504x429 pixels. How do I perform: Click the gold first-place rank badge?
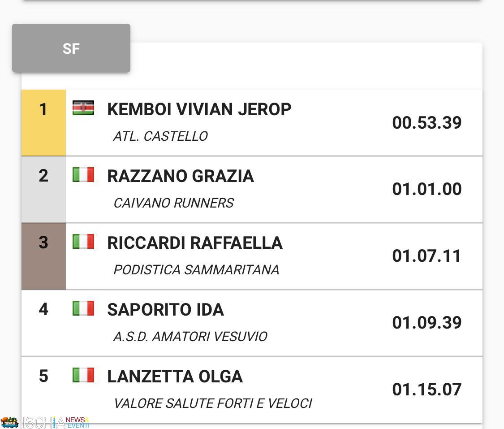43,122
